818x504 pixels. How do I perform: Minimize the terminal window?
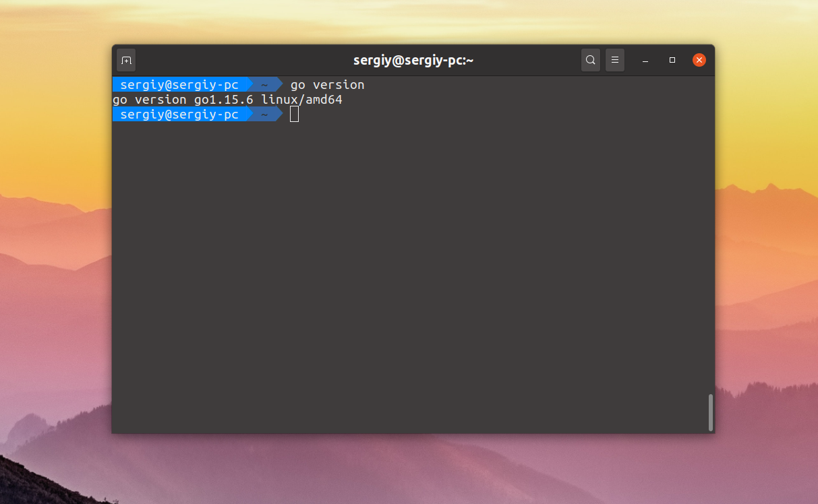[645, 61]
